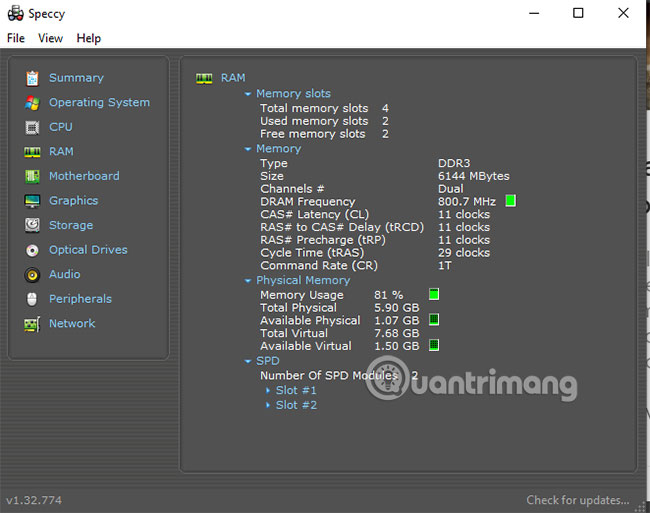
Task: Click the CAS# Latency (CL) label
Action: point(314,215)
